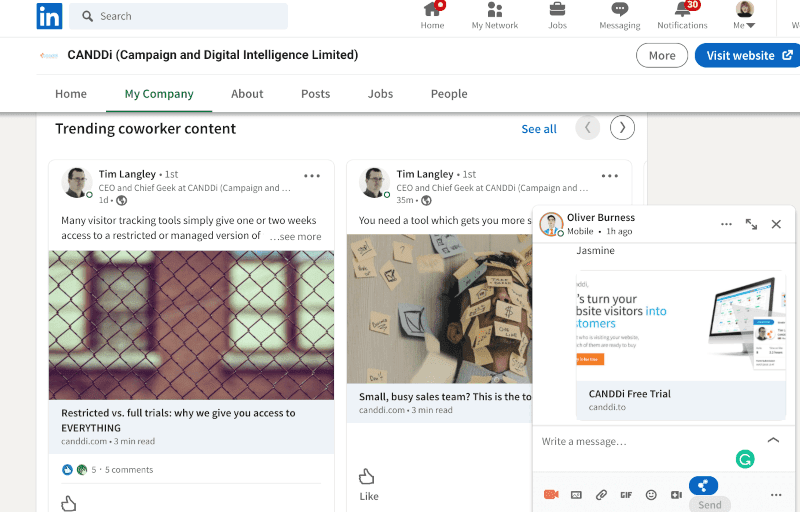Open the chain-link fence article image
Image resolution: width=800 pixels, height=512 pixels.
coord(191,325)
